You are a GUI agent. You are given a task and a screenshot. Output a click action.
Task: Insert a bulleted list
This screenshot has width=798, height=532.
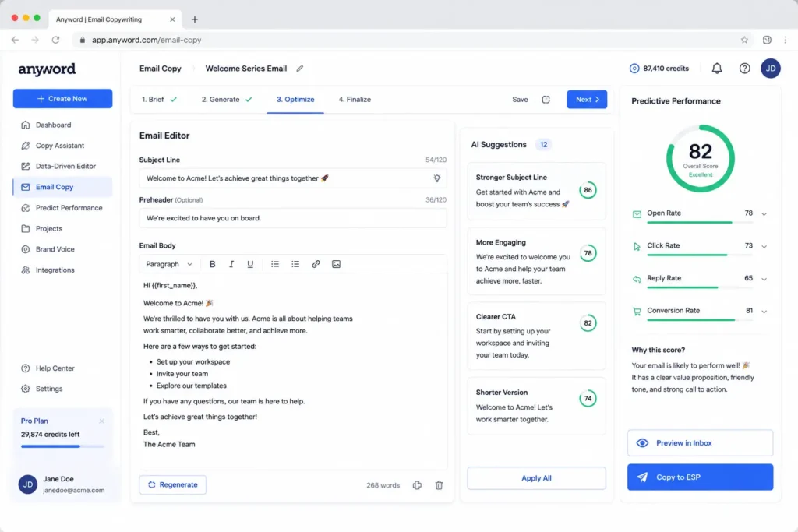(x=275, y=264)
